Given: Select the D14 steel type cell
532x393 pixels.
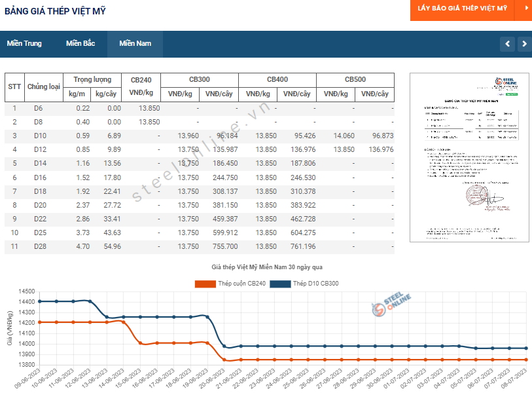Looking at the screenshot, I should [x=40, y=163].
